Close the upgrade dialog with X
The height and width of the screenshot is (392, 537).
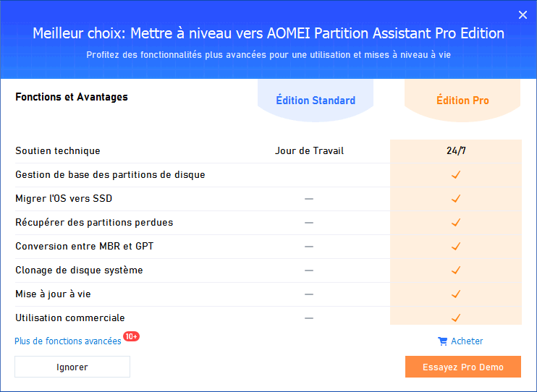click(523, 15)
